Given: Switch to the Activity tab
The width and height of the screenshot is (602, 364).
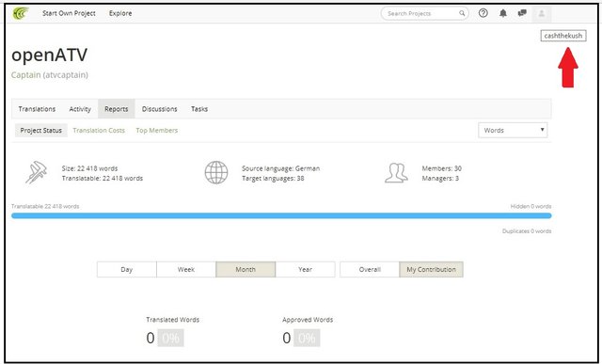Looking at the screenshot, I should (80, 109).
